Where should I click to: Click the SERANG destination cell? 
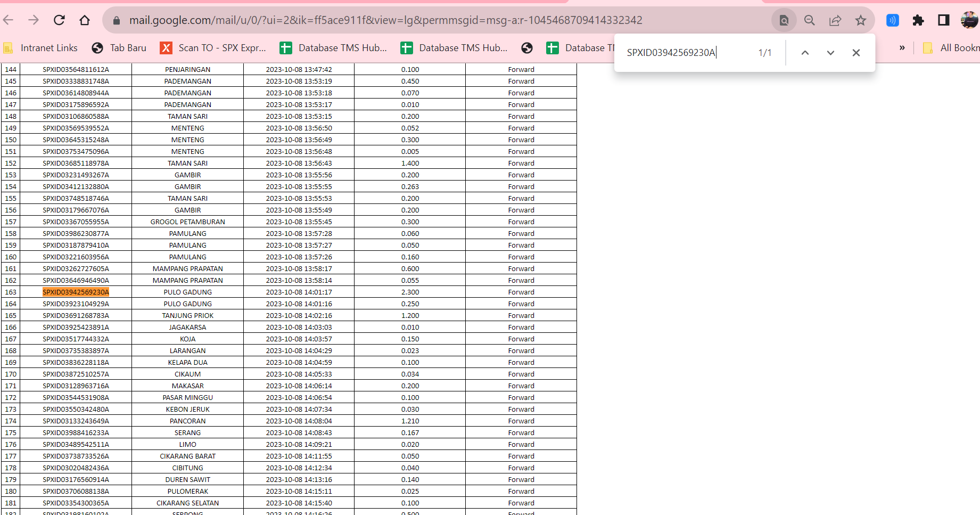point(188,432)
